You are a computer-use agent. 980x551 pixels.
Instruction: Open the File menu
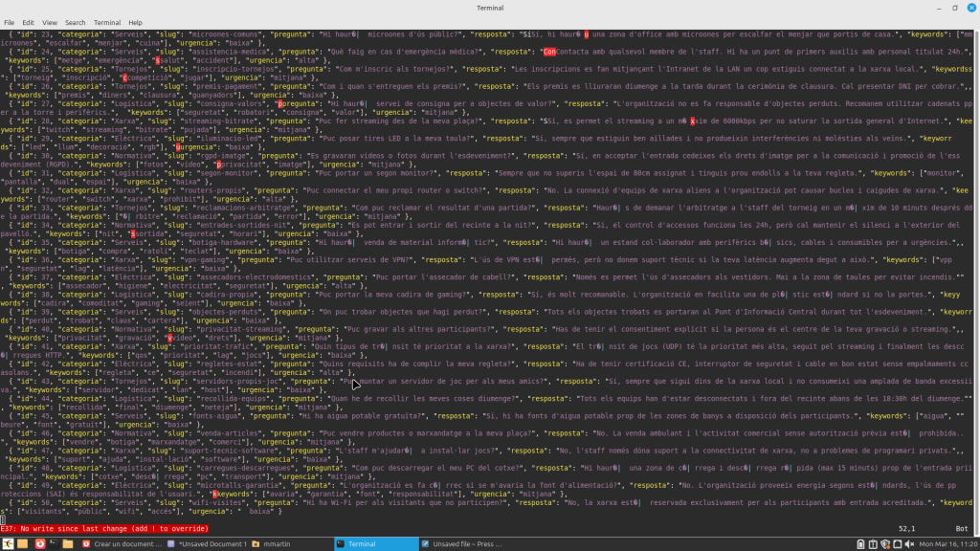click(10, 22)
